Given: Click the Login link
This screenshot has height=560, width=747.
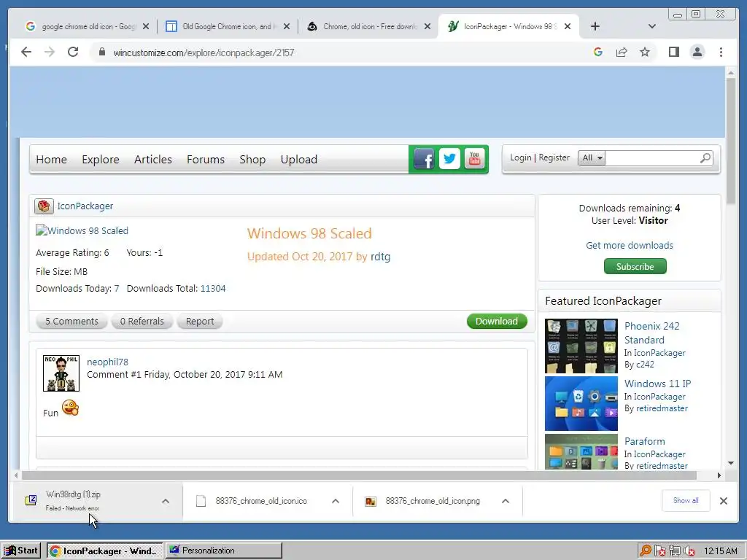Looking at the screenshot, I should (520, 157).
